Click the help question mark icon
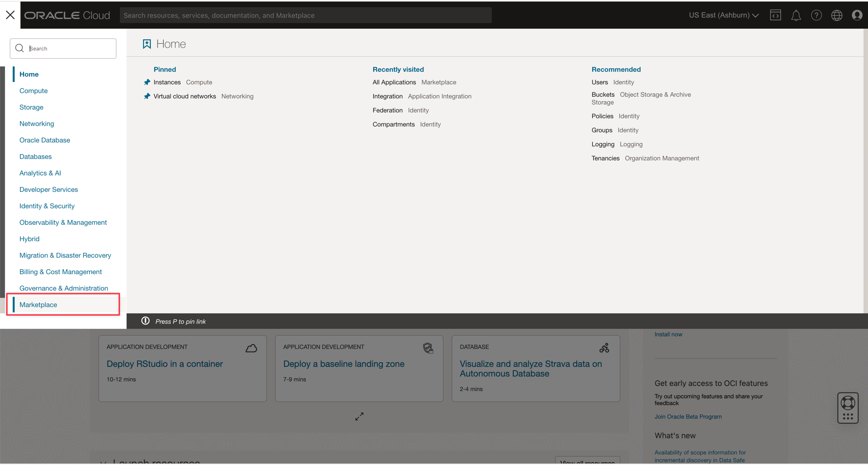The image size is (868, 465). [816, 15]
